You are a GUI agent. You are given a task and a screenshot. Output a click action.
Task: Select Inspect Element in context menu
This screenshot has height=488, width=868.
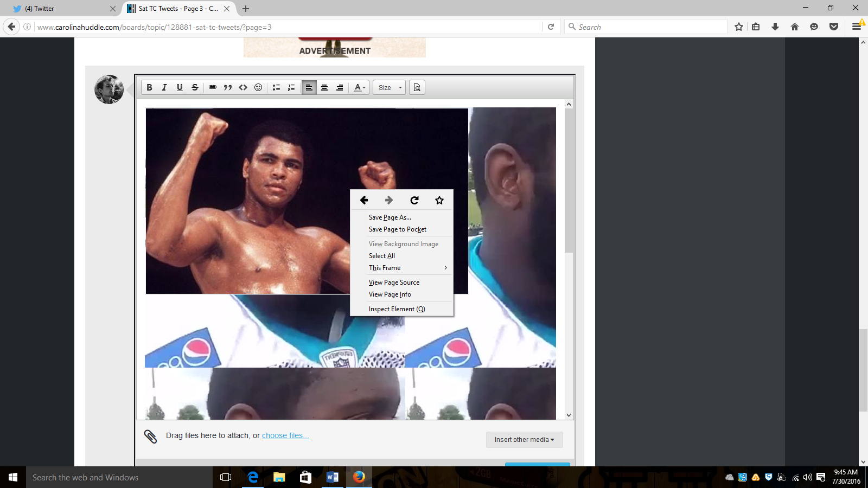coord(397,309)
